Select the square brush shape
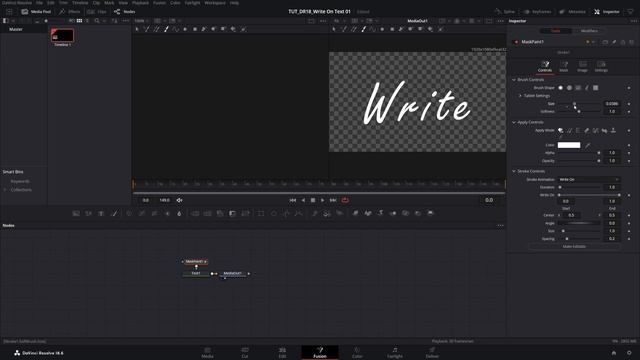The height and width of the screenshot is (360, 640). pyautogui.click(x=596, y=88)
